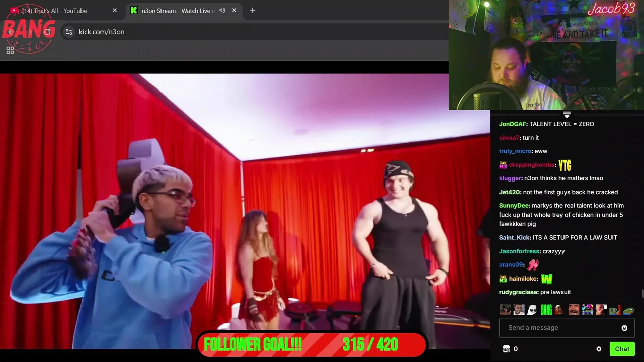Click the Send a message field

pyautogui.click(x=567, y=328)
